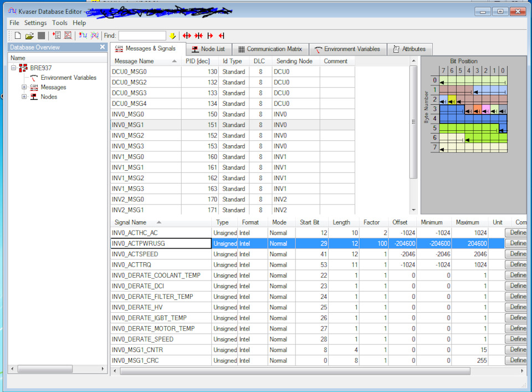Click the PID [dec] column header
The image size is (532, 392).
[x=200, y=61]
